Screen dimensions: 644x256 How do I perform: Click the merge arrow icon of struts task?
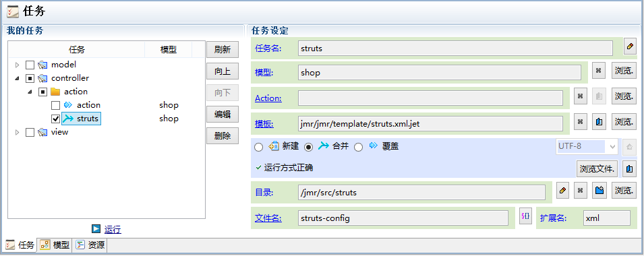click(67, 119)
